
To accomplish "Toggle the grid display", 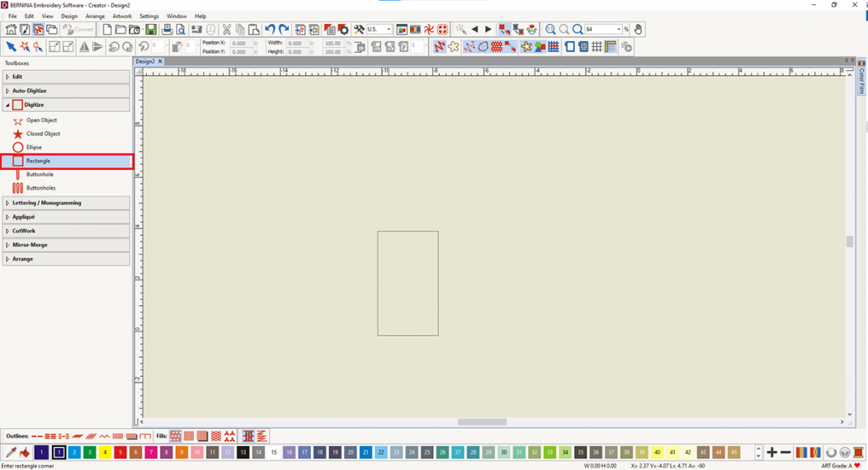I will pos(597,47).
